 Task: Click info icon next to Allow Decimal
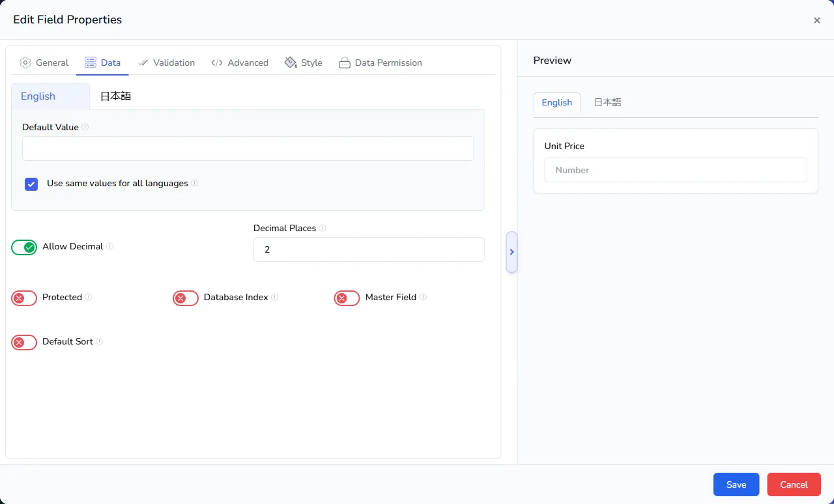(110, 246)
